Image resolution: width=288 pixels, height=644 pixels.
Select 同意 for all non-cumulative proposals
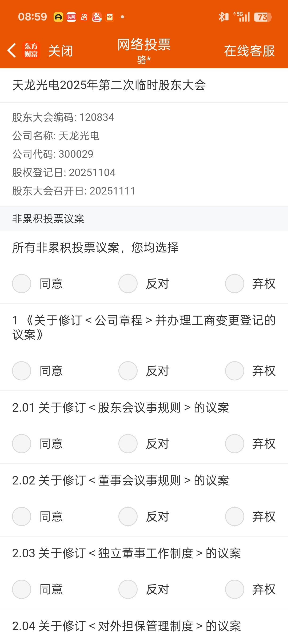point(22,284)
